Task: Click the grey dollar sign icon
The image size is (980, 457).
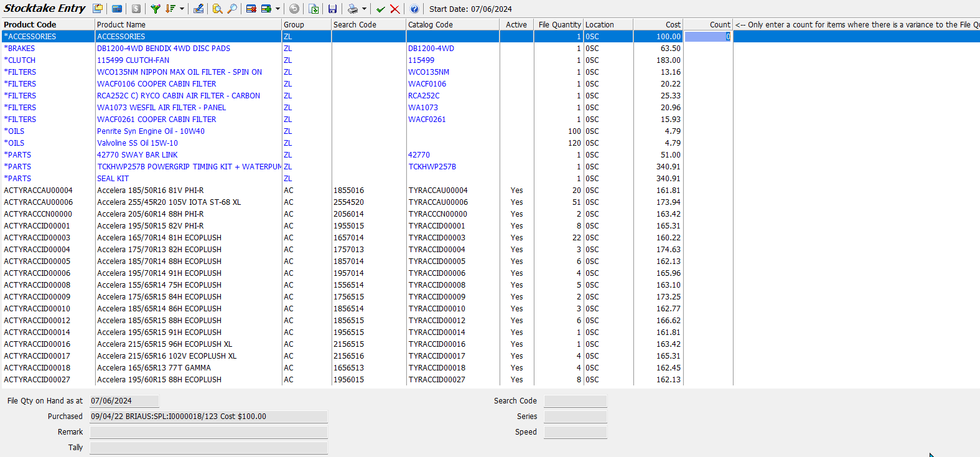Action: [136, 9]
